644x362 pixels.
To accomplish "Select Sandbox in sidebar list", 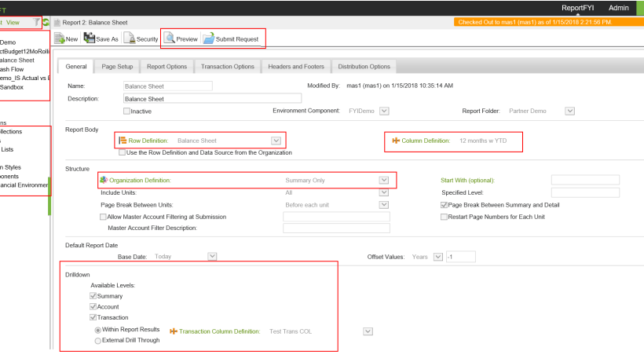I will pyautogui.click(x=12, y=87).
